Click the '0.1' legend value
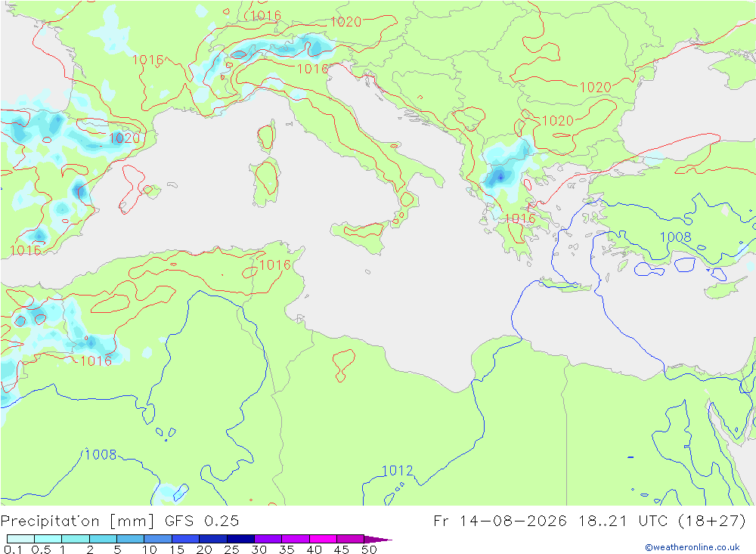This screenshot has width=756, height=554. (13, 549)
